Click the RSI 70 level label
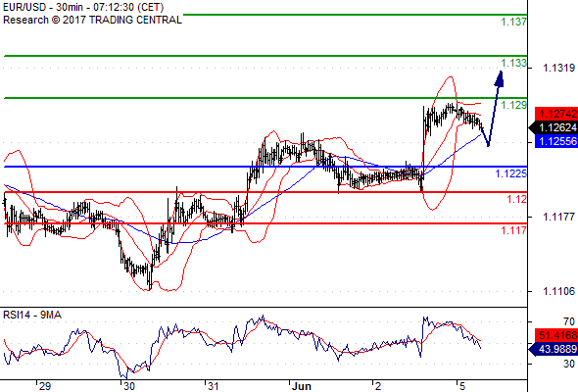 (569, 321)
